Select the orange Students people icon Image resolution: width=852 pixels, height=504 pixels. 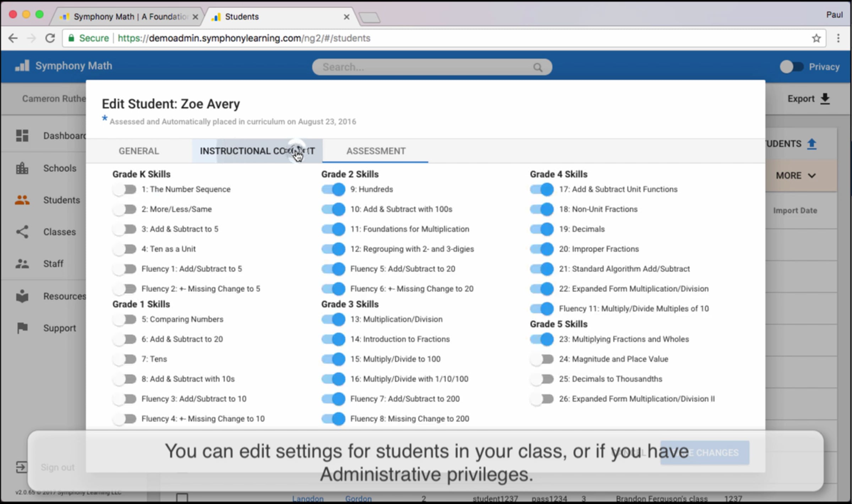pos(22,200)
